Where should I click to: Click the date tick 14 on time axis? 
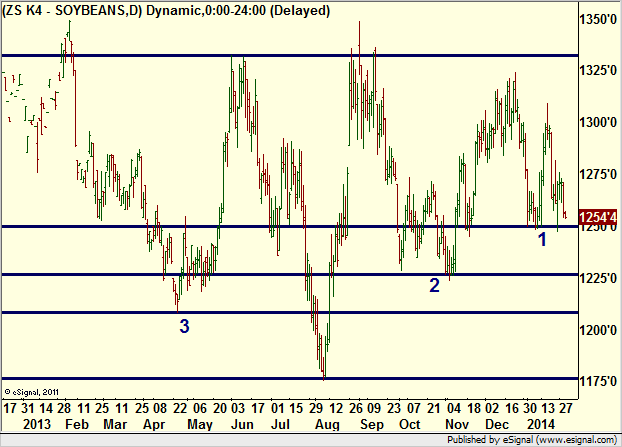tap(46, 408)
